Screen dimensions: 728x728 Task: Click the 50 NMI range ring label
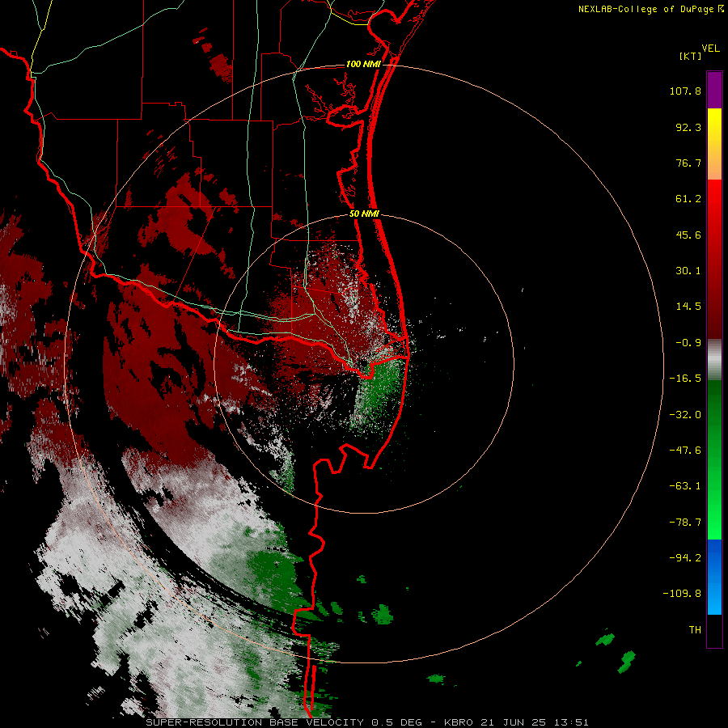pyautogui.click(x=364, y=214)
